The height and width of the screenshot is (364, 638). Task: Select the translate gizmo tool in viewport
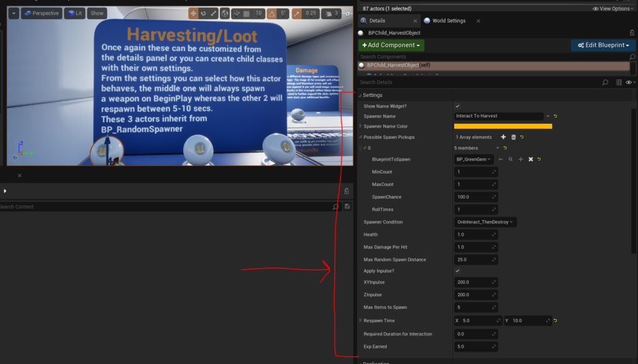click(x=194, y=13)
